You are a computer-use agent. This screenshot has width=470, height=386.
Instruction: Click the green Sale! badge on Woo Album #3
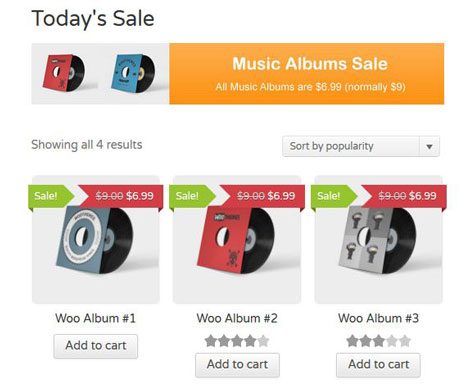333,196
